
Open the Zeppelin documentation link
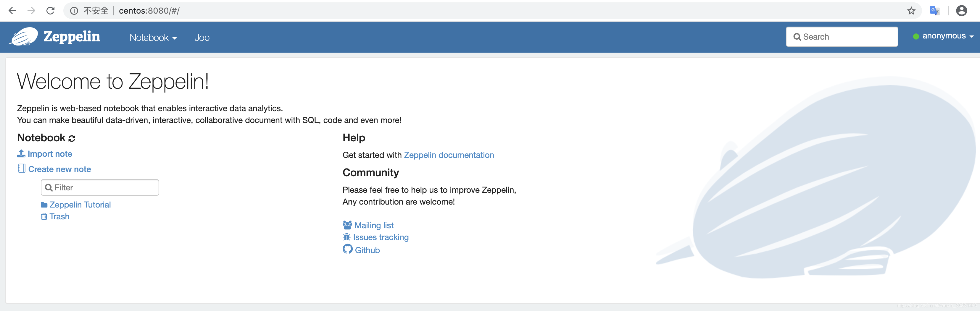[449, 155]
